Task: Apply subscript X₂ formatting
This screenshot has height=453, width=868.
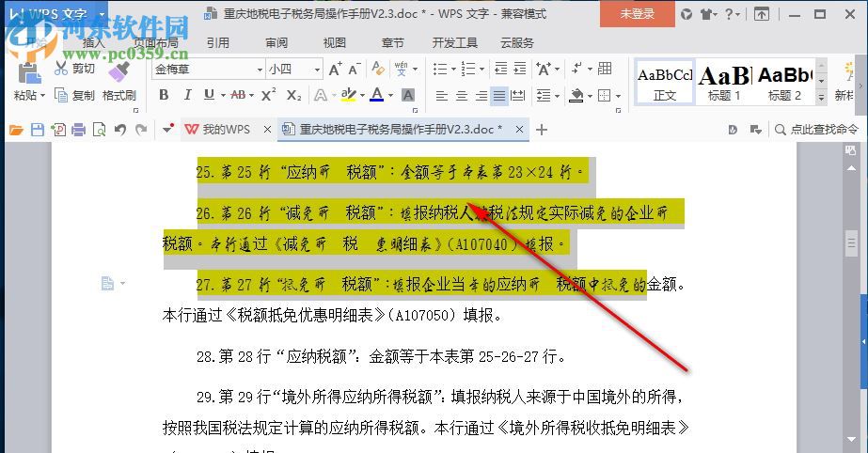Action: point(294,95)
